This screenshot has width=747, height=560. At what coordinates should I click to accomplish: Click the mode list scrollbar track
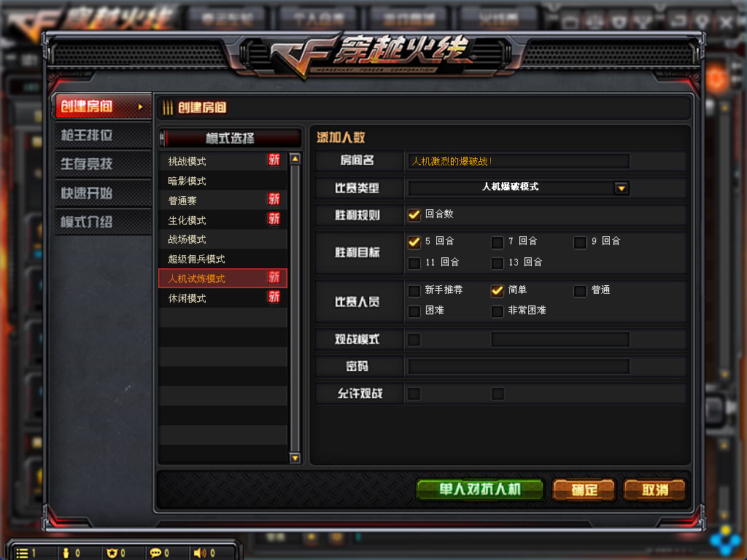[295, 308]
